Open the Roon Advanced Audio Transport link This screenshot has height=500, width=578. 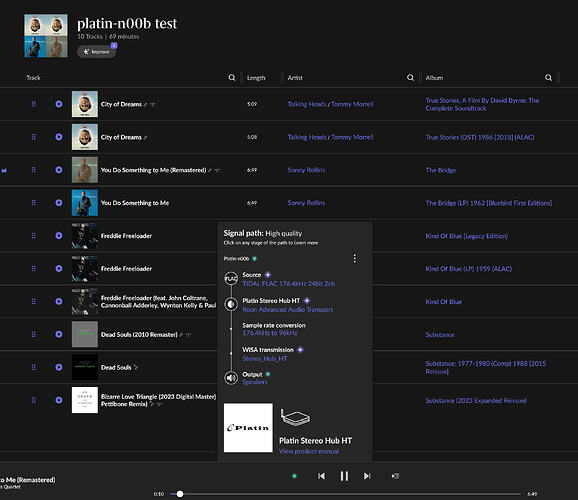tap(288, 309)
